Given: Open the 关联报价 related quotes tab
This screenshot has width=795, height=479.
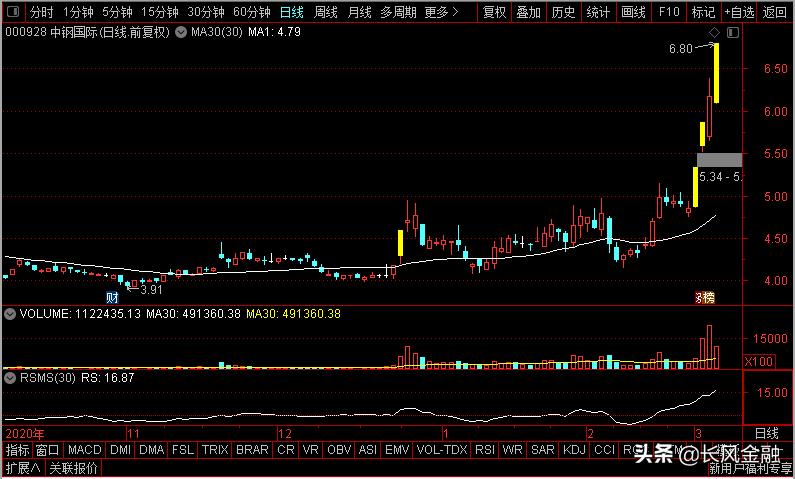Looking at the screenshot, I should 74,468.
